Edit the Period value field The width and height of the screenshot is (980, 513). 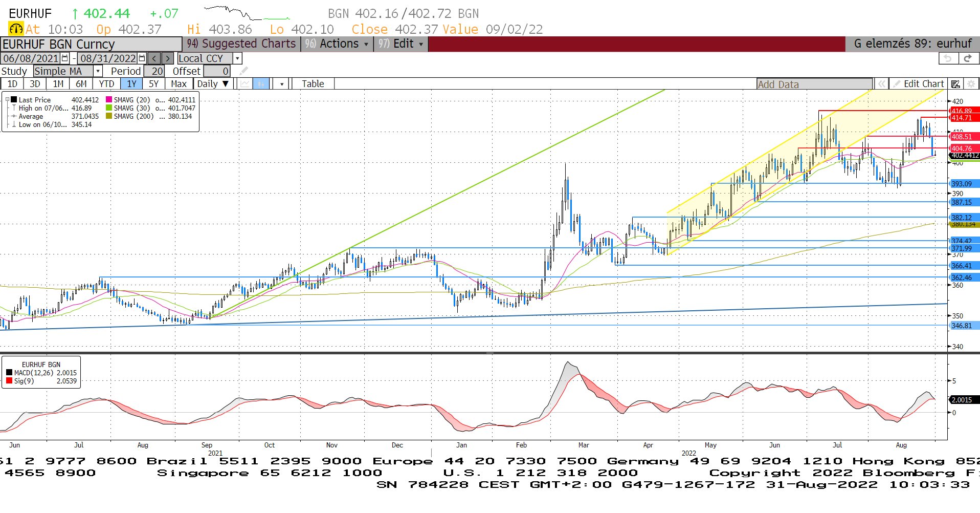coord(154,71)
